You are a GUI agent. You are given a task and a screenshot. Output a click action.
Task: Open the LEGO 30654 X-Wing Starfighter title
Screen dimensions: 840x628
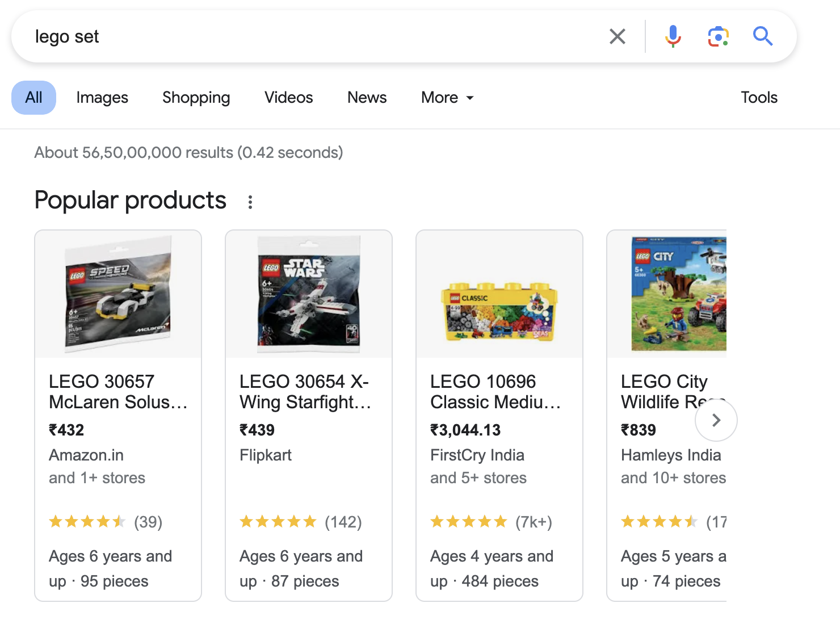(305, 392)
